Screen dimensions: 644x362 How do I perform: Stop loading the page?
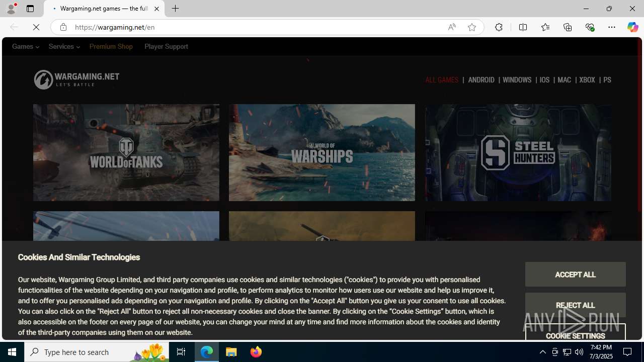tap(36, 27)
